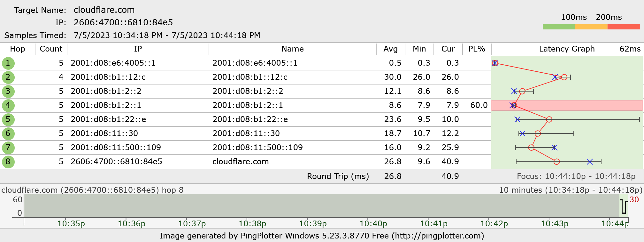644x242 pixels.
Task: Click the Latency Graph column header
Action: coord(567,49)
